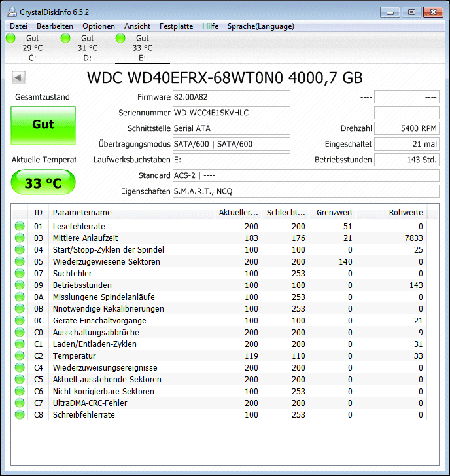The width and height of the screenshot is (450, 476).
Task: Click the Drehzahl value 5400 RPM
Action: [407, 128]
